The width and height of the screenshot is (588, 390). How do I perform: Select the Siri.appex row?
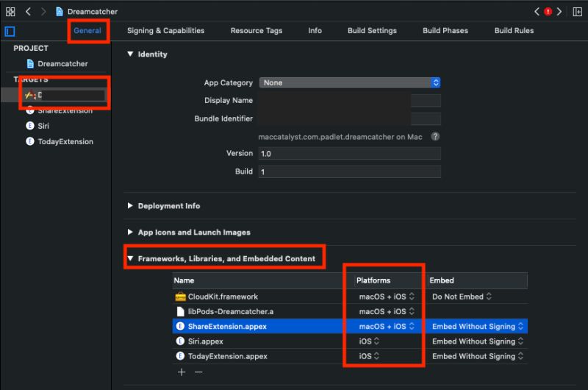click(350, 341)
